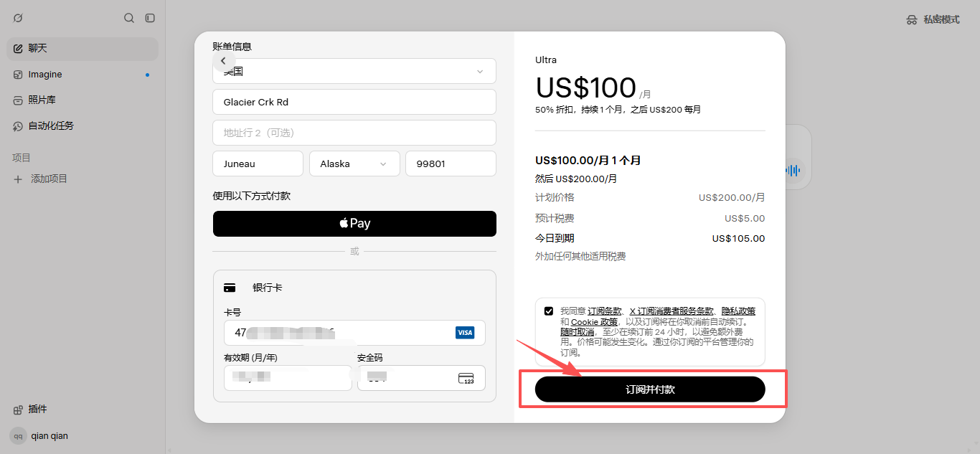Open 照片库 photo library
This screenshot has width=980, height=454.
(83, 100)
